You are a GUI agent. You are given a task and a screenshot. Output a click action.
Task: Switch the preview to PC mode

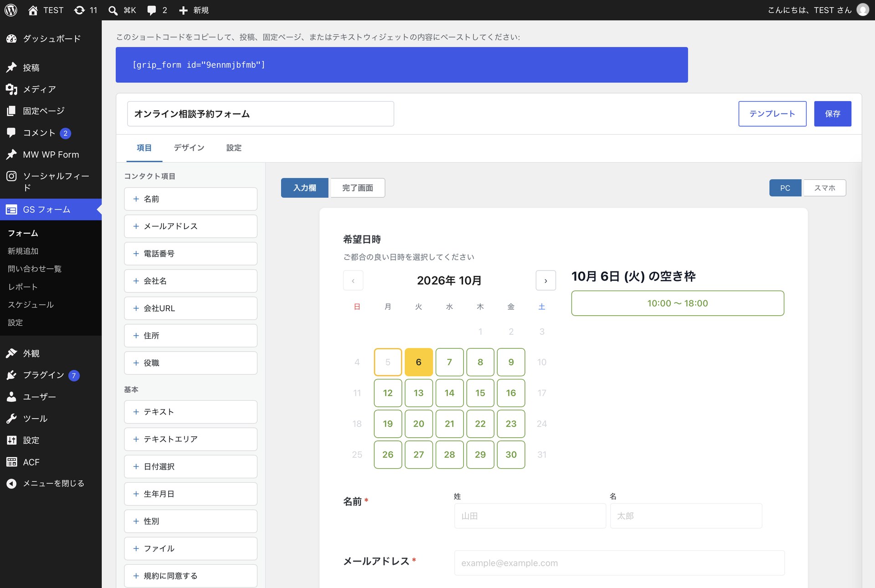pyautogui.click(x=785, y=188)
